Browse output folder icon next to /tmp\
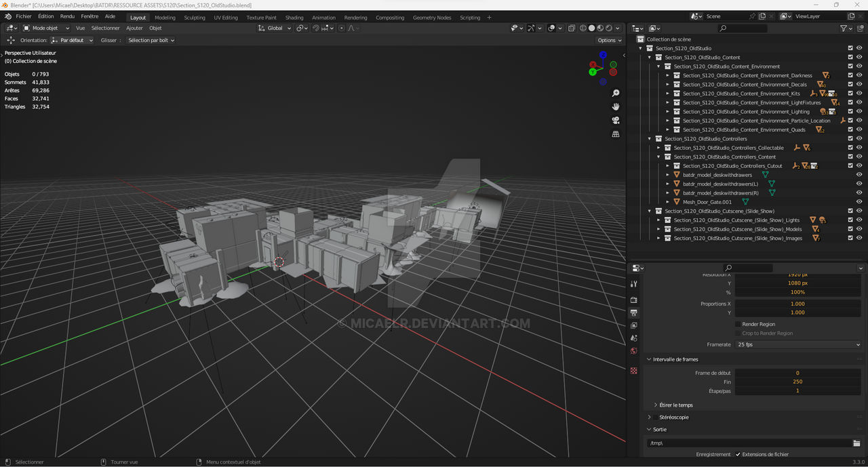Screen dimensions: 868x467 (x=856, y=443)
